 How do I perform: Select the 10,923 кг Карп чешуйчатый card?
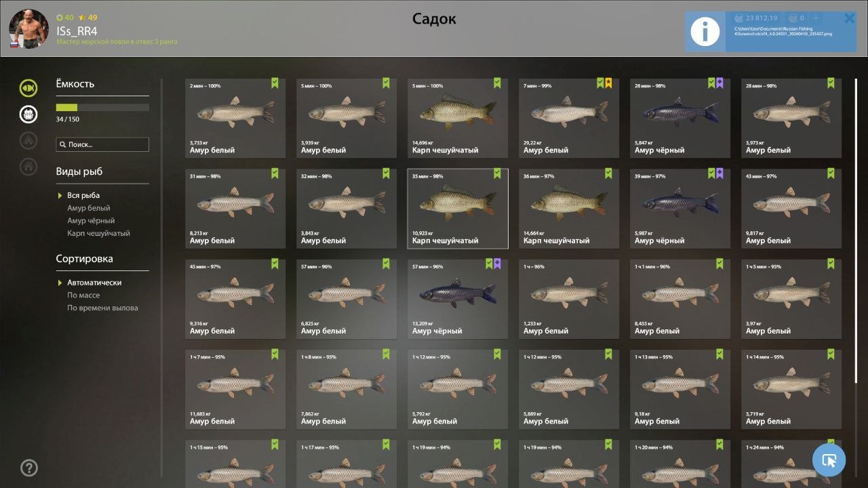458,209
